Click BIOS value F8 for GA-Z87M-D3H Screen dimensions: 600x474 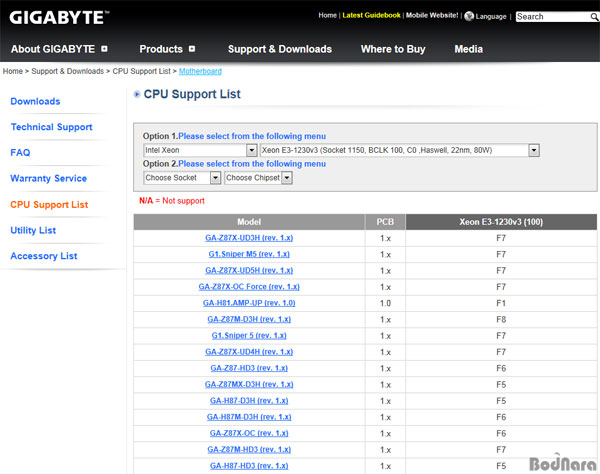501,319
